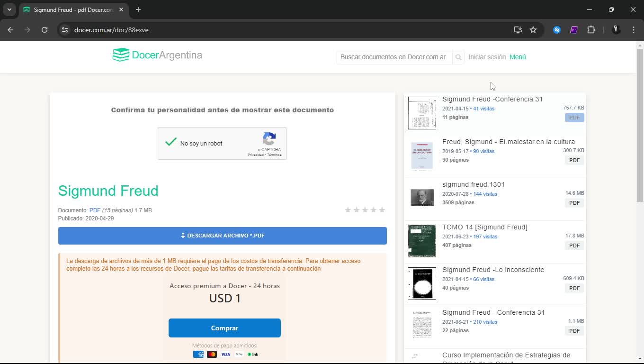Bookmark this page with star icon
This screenshot has width=644, height=364.
pyautogui.click(x=533, y=30)
